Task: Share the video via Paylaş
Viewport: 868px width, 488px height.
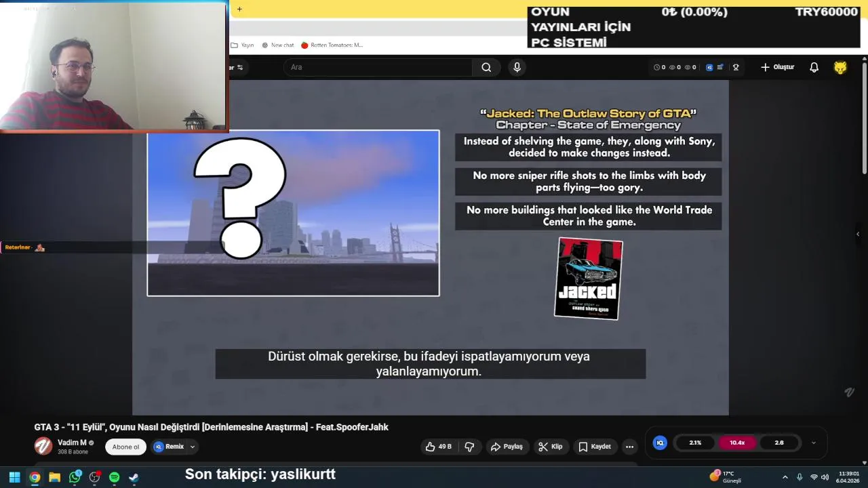Action: (x=507, y=447)
